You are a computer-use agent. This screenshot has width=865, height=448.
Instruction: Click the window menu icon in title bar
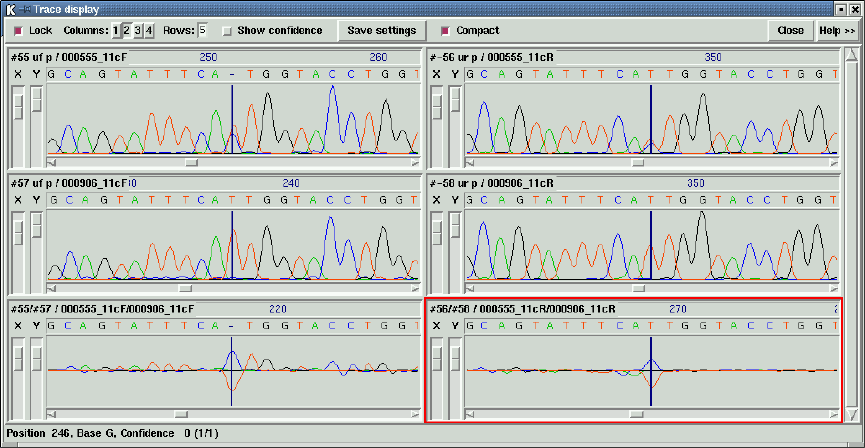[9, 9]
